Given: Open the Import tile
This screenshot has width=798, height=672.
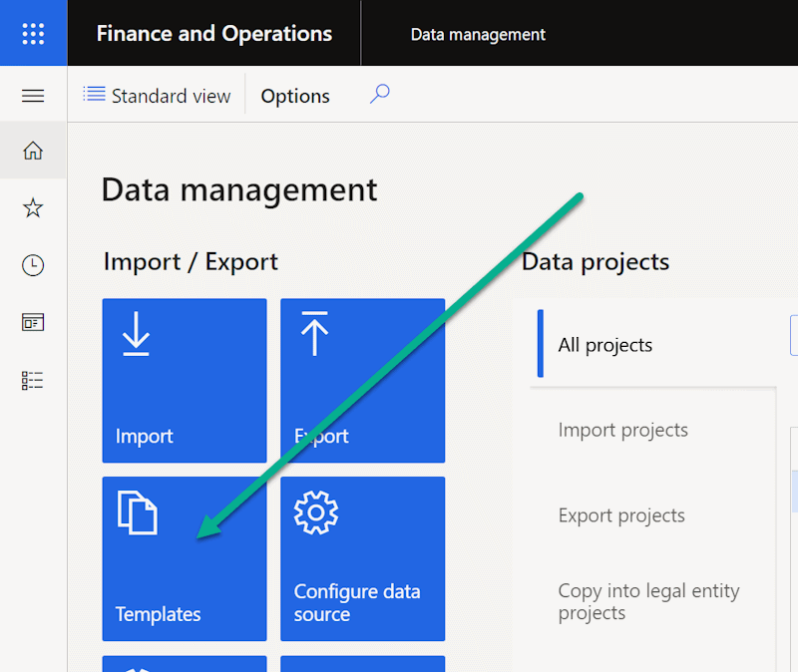Looking at the screenshot, I should point(185,381).
